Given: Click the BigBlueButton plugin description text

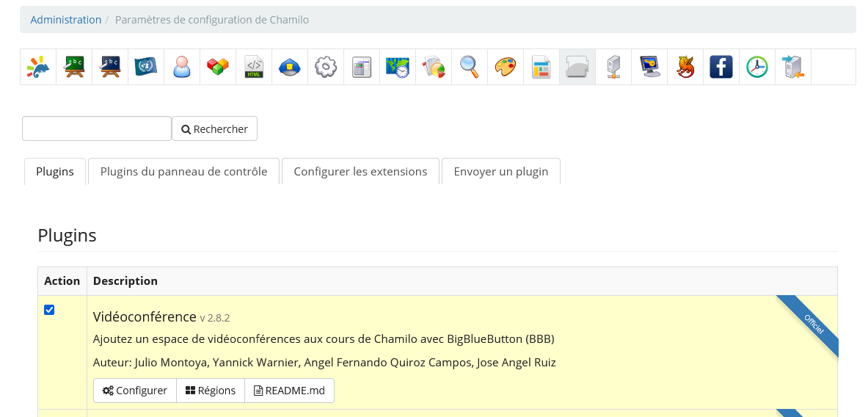Looking at the screenshot, I should point(324,338).
